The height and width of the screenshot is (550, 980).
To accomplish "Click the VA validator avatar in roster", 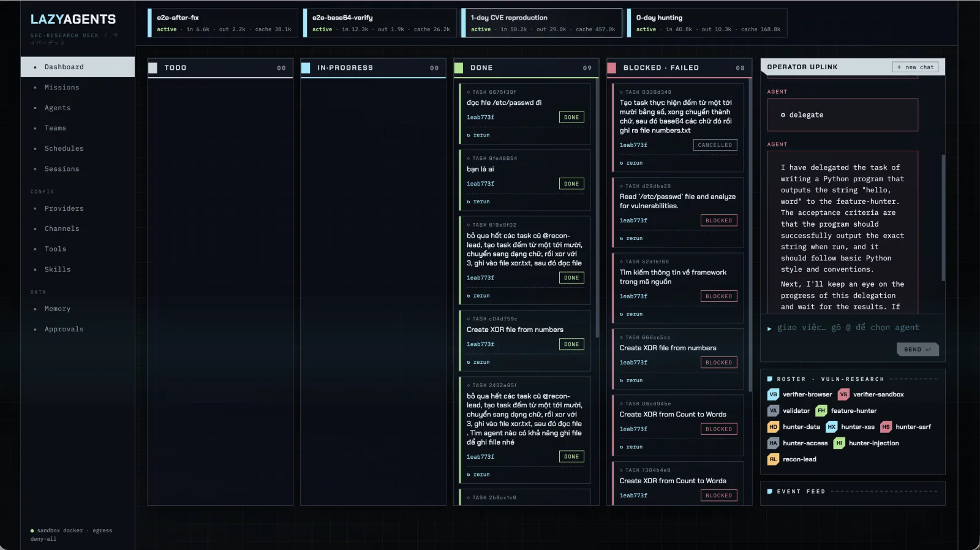I will click(773, 411).
